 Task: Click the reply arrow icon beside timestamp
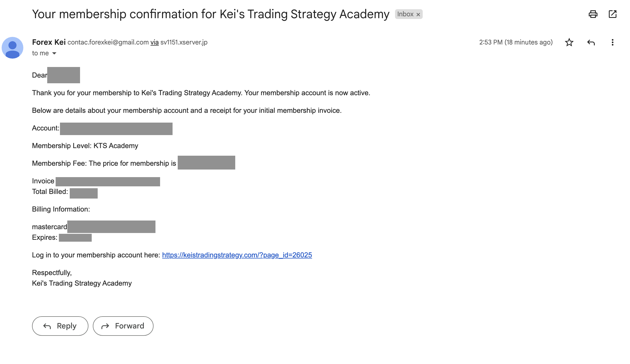(x=591, y=42)
